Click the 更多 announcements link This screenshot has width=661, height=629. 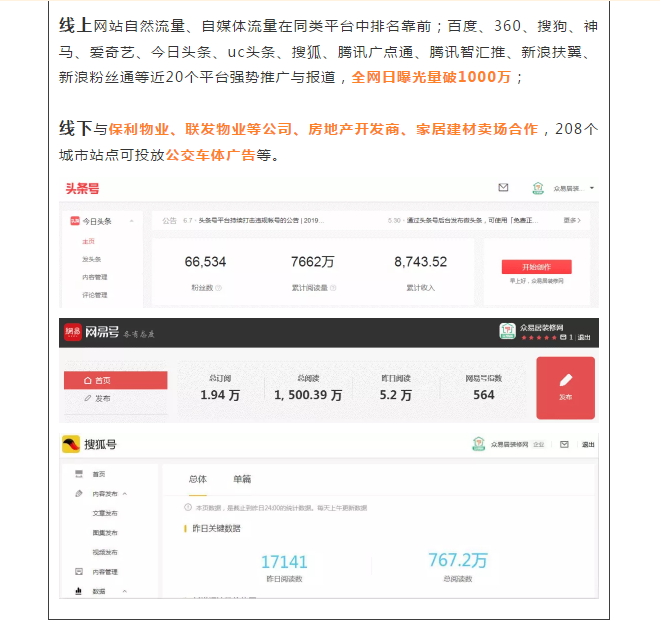571,220
